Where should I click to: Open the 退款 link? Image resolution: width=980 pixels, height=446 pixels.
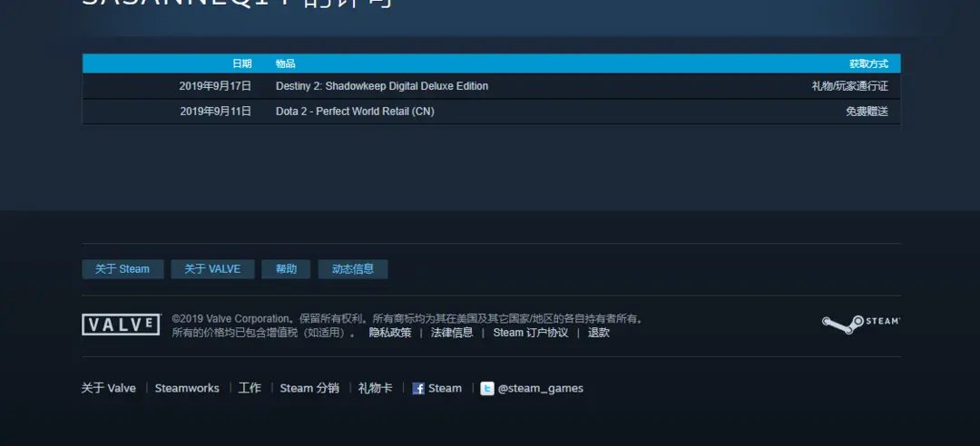[598, 333]
